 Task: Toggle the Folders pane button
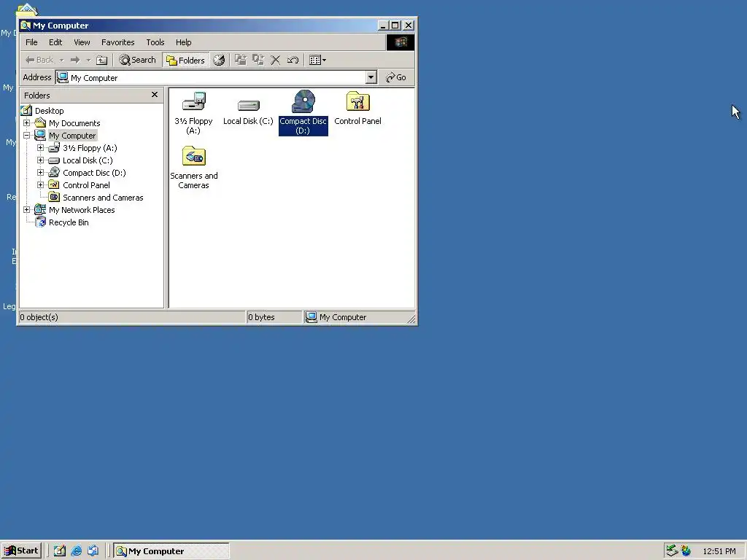click(186, 60)
